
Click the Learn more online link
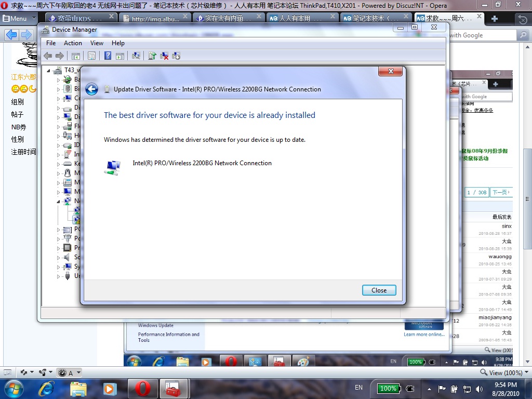tap(424, 334)
